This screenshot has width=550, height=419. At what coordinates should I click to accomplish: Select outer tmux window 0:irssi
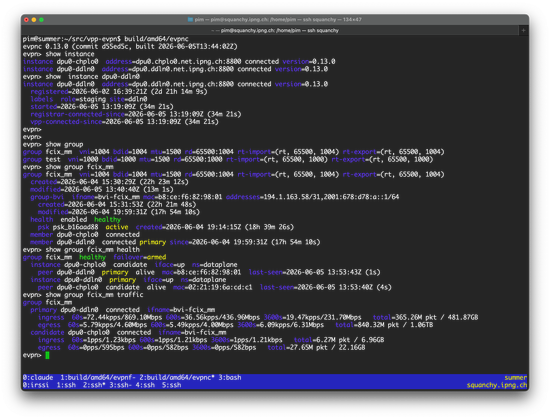tap(36, 385)
